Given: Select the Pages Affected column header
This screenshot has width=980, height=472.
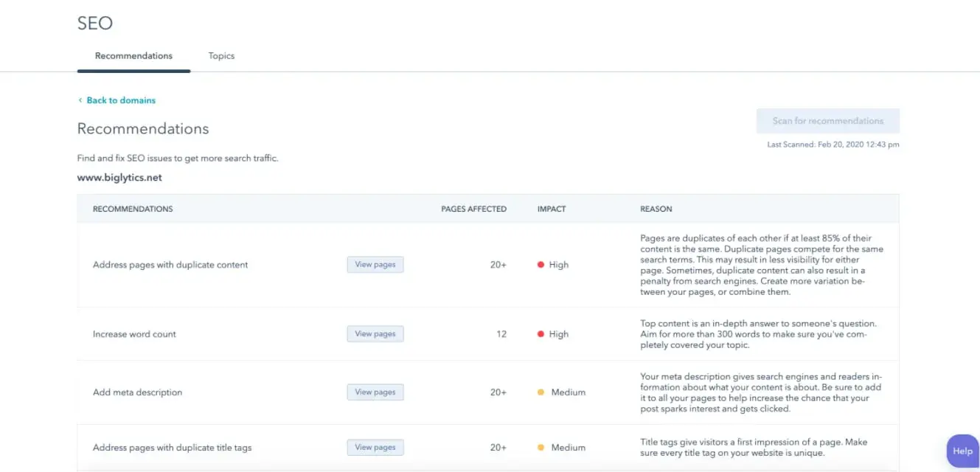Looking at the screenshot, I should (x=474, y=209).
